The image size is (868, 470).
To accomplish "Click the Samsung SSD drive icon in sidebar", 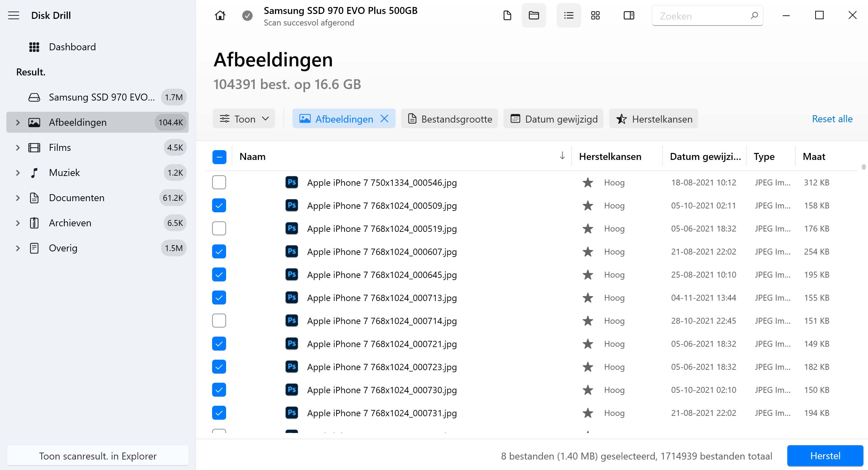I will [34, 97].
